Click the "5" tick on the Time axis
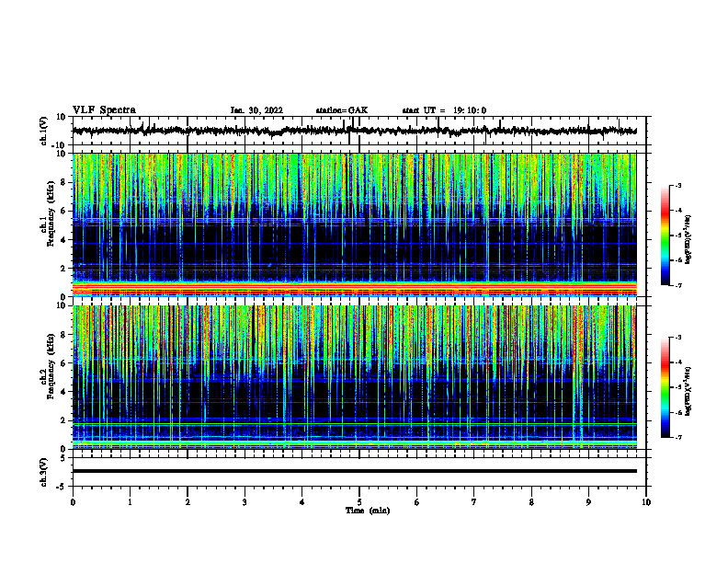Viewport: 728px width, 563px height. [359, 502]
